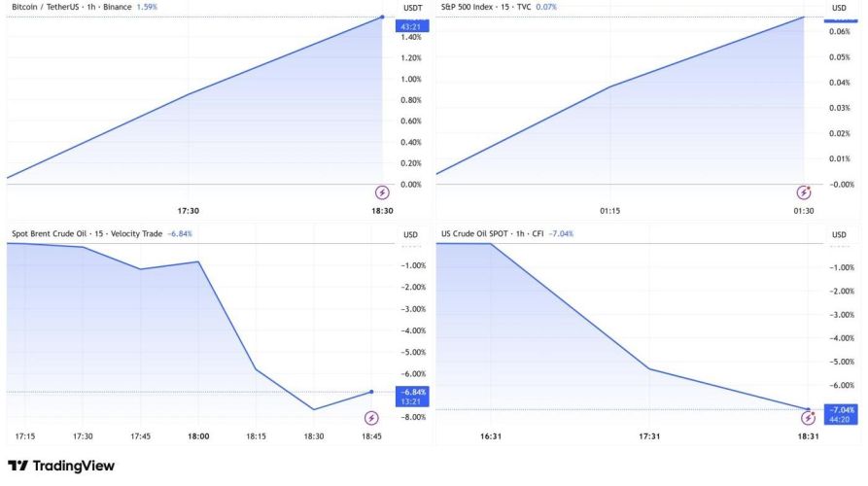Open the USD currency selector on US Crude Oil chart

[x=840, y=235]
